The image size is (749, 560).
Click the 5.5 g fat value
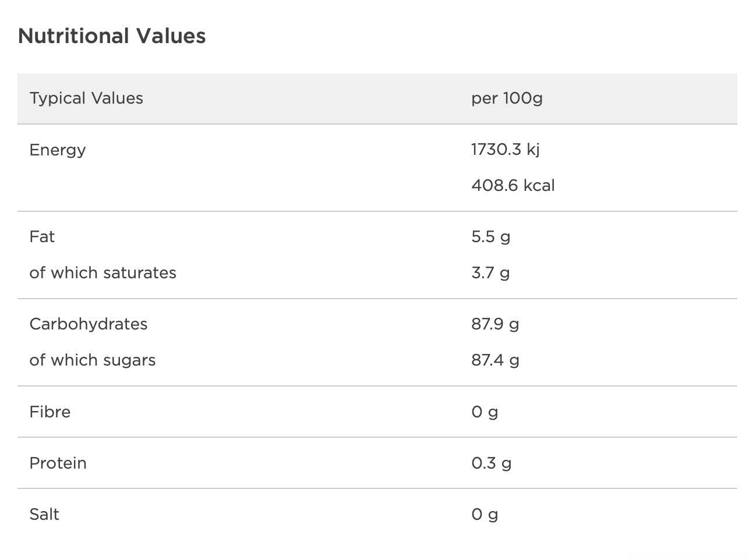(490, 236)
